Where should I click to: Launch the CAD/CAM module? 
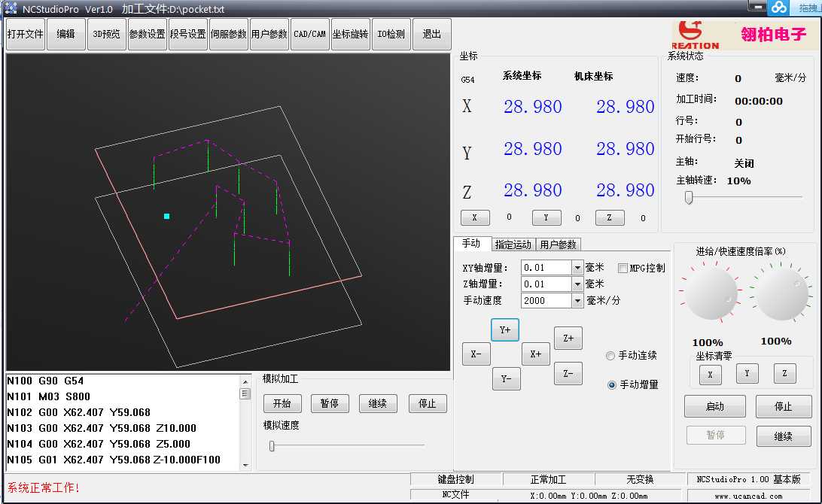(x=310, y=34)
